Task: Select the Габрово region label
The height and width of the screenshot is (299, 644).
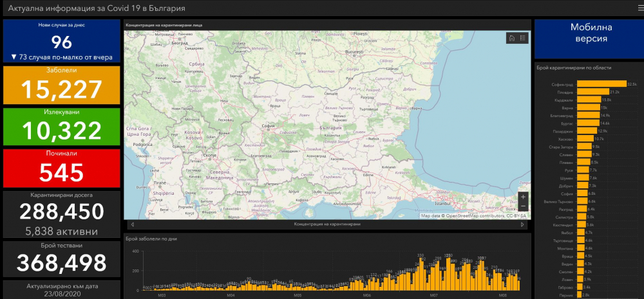Action: (565, 287)
